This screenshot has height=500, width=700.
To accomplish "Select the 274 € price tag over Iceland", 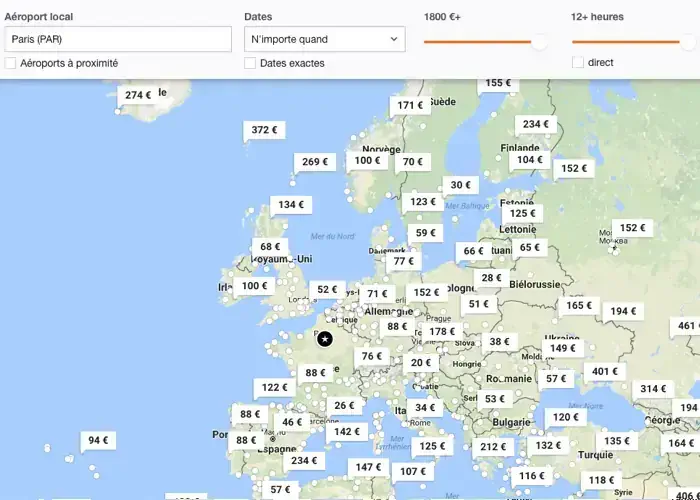I will [138, 95].
